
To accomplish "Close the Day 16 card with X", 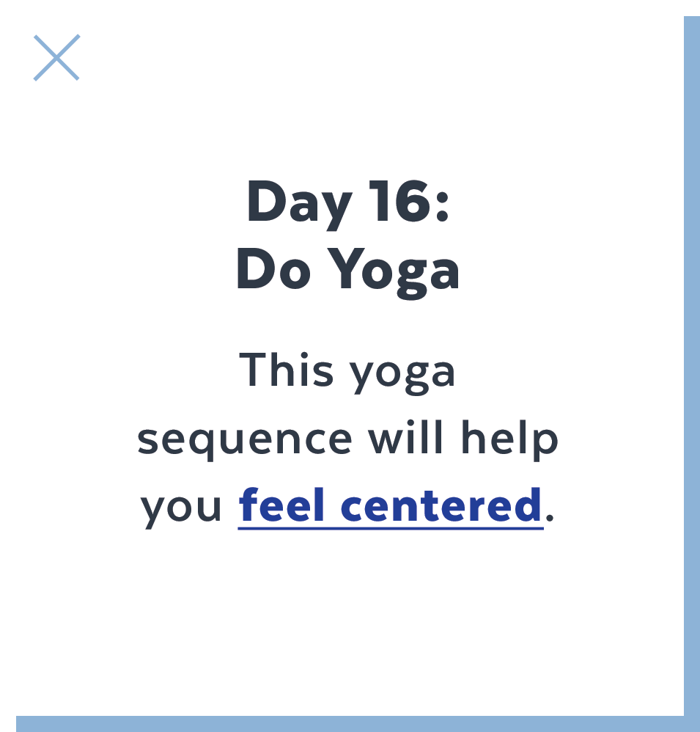I will [56, 57].
